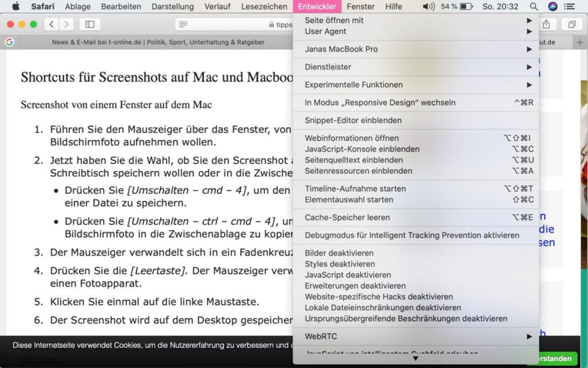Select 'Timeline-Aufnahme starten'
The image size is (588, 368).
click(416, 189)
